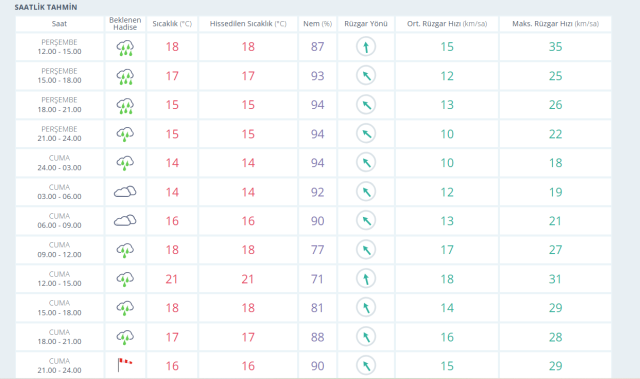The image size is (640, 379).
Task: Click wind direction arrow for Perşembe 21.00 - 24.00
Action: point(366,133)
